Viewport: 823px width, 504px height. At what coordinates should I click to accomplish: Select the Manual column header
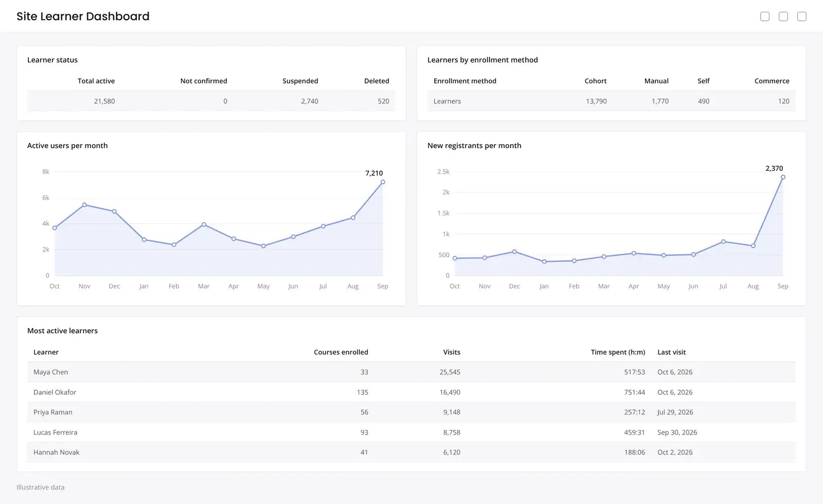pyautogui.click(x=656, y=81)
